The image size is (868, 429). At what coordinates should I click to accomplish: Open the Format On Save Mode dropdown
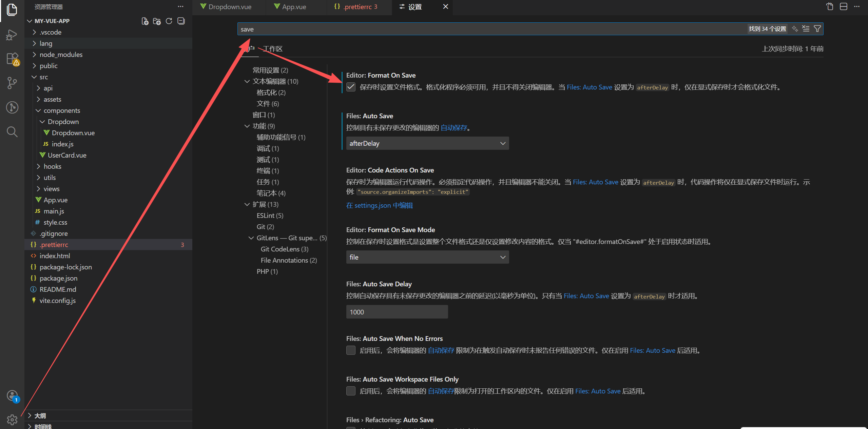click(427, 257)
